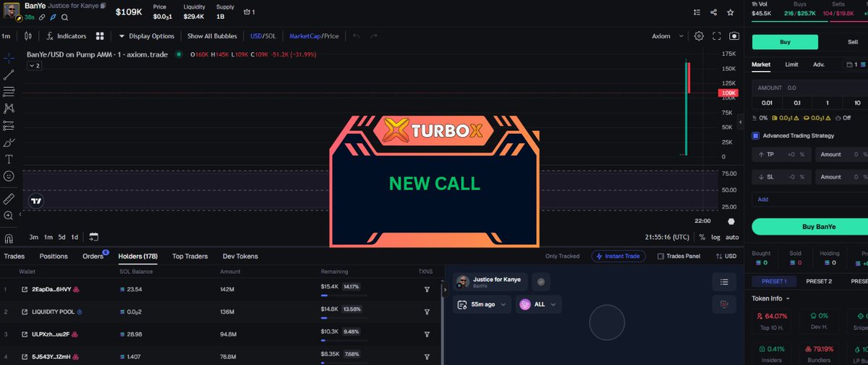Filter transactions of 2EapDa..6HVY wallet
Viewport: 868px width, 365px height.
click(427, 289)
